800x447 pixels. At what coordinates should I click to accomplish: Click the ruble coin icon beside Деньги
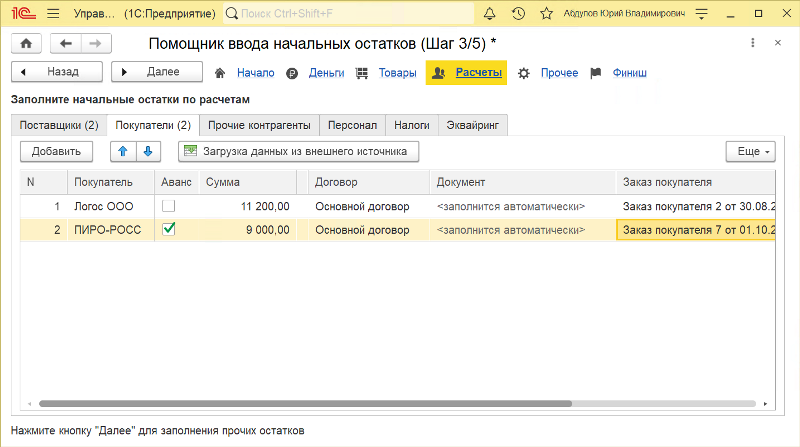[292, 73]
